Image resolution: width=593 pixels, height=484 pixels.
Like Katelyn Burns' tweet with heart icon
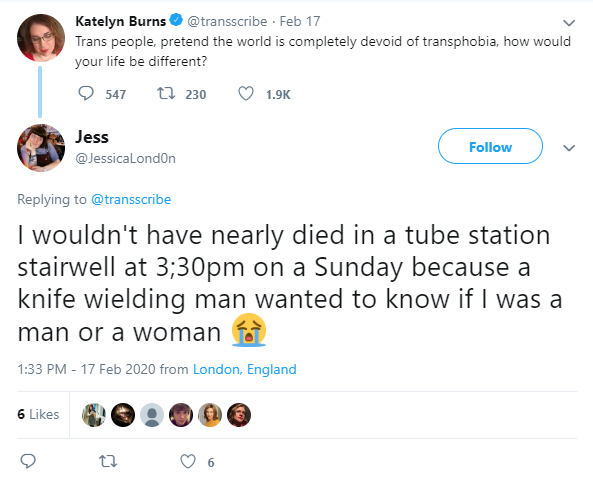point(246,93)
